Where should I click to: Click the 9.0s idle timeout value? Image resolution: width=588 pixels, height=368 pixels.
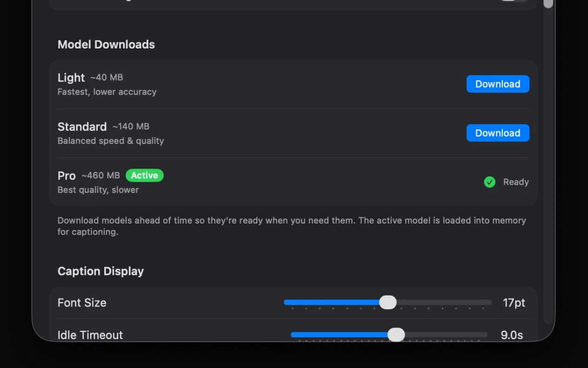pyautogui.click(x=511, y=334)
